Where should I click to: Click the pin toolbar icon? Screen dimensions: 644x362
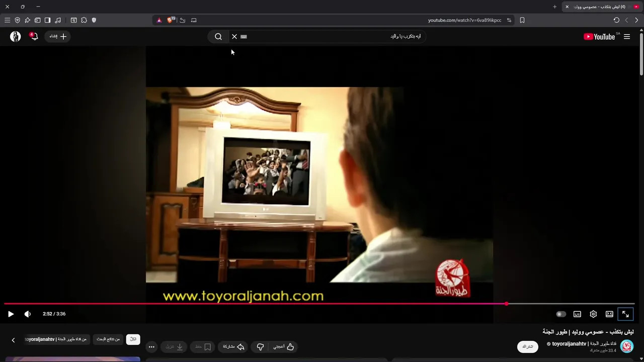(x=27, y=20)
